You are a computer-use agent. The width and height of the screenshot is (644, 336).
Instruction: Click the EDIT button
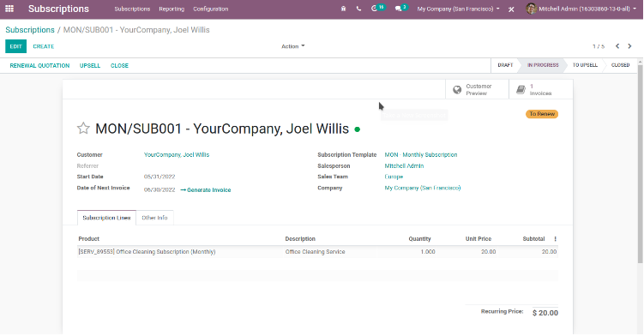tap(15, 46)
